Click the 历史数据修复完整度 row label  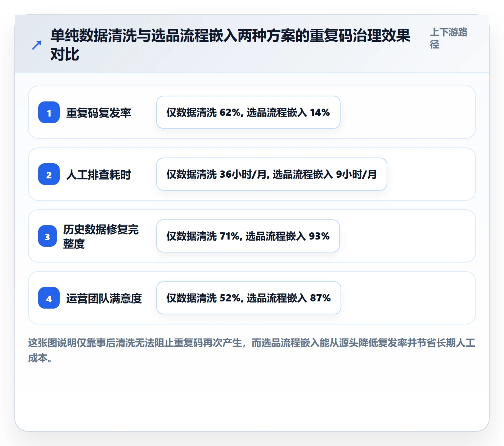tap(101, 236)
